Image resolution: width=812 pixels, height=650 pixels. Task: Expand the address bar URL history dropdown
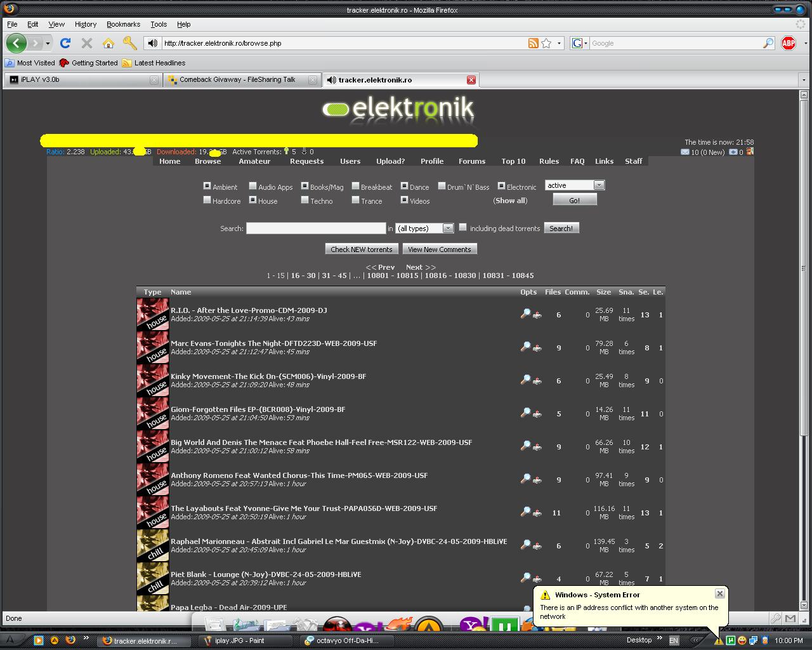tap(559, 43)
